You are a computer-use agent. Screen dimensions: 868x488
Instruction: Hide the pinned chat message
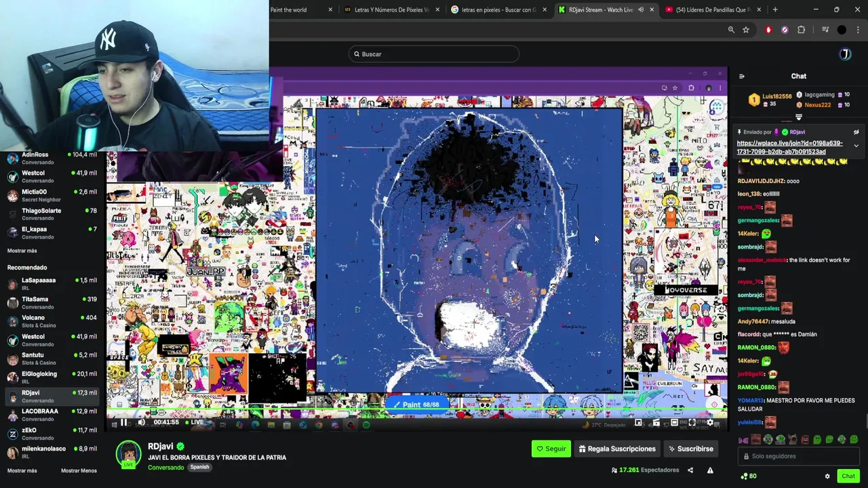pos(856,132)
